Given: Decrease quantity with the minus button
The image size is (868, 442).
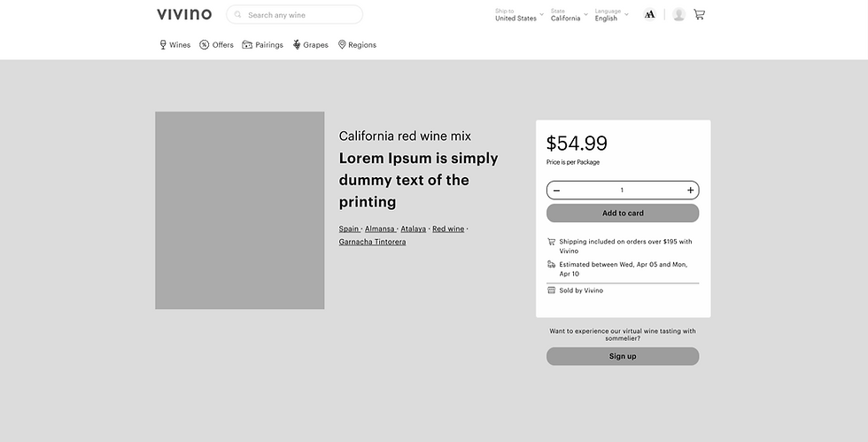Looking at the screenshot, I should 556,190.
